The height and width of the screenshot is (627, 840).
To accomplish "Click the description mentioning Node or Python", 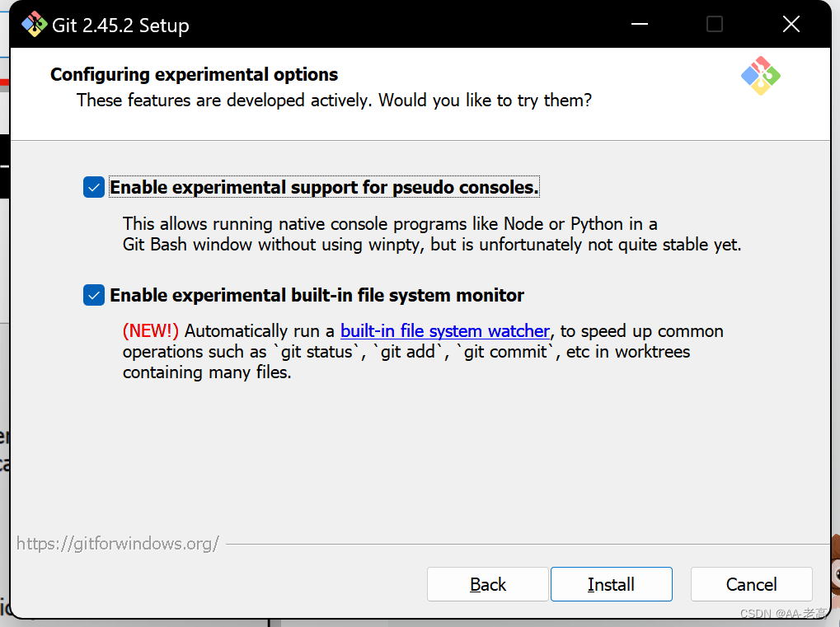I will (432, 234).
